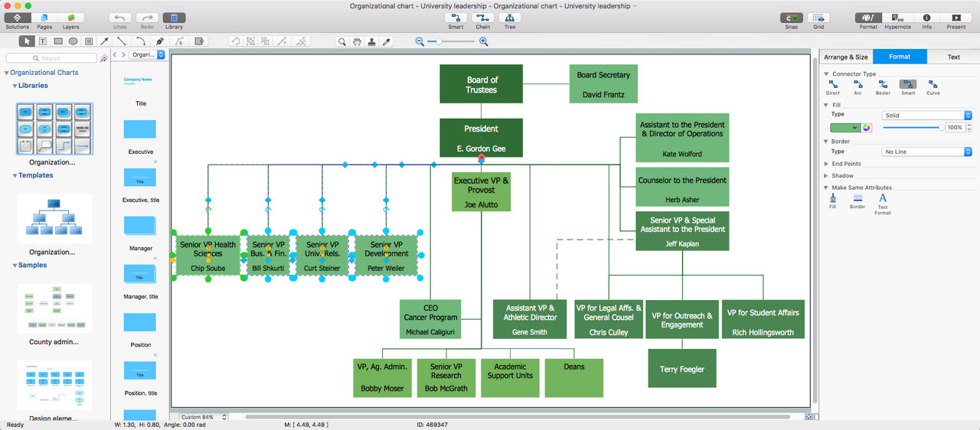Click the library Search field
980x430 pixels.
tap(51, 58)
